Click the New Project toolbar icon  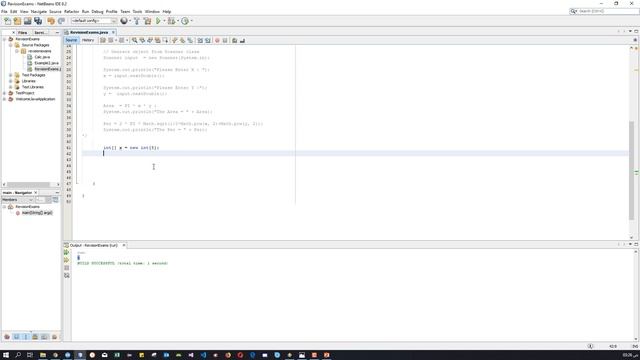(17, 21)
